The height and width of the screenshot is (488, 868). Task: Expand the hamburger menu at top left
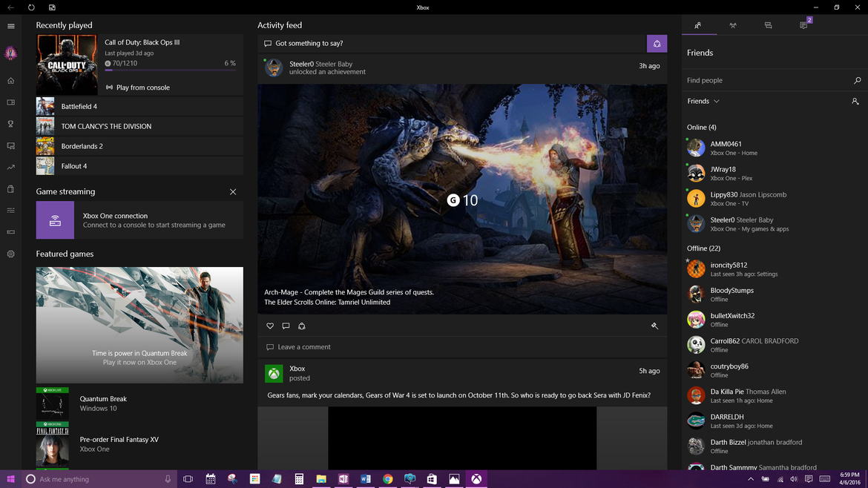tap(10, 24)
